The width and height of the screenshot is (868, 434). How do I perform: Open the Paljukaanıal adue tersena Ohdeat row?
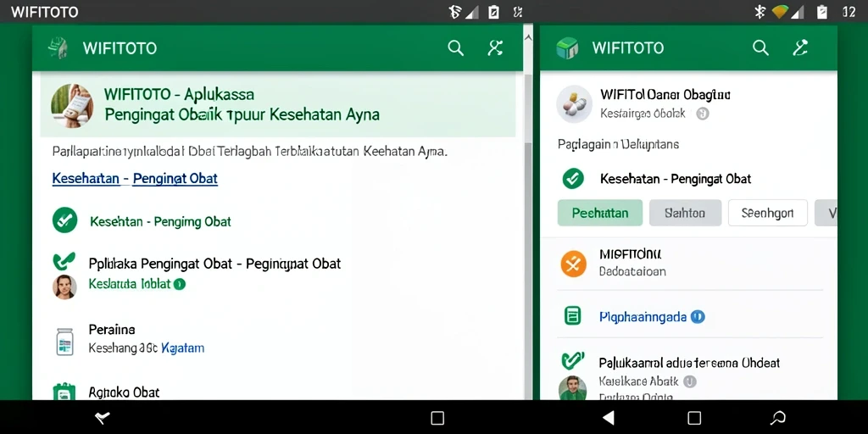(689, 363)
